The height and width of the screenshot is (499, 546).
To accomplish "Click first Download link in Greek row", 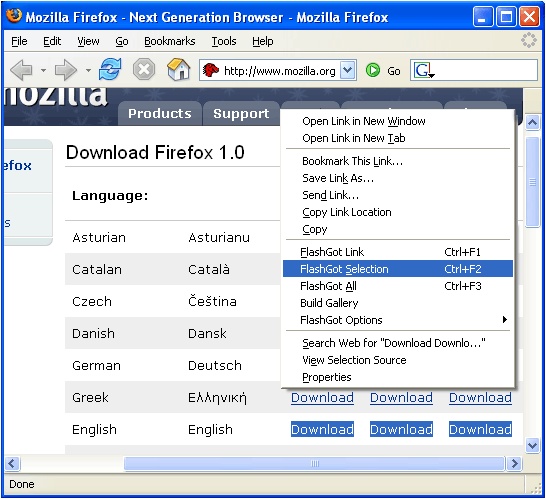I will click(x=322, y=397).
